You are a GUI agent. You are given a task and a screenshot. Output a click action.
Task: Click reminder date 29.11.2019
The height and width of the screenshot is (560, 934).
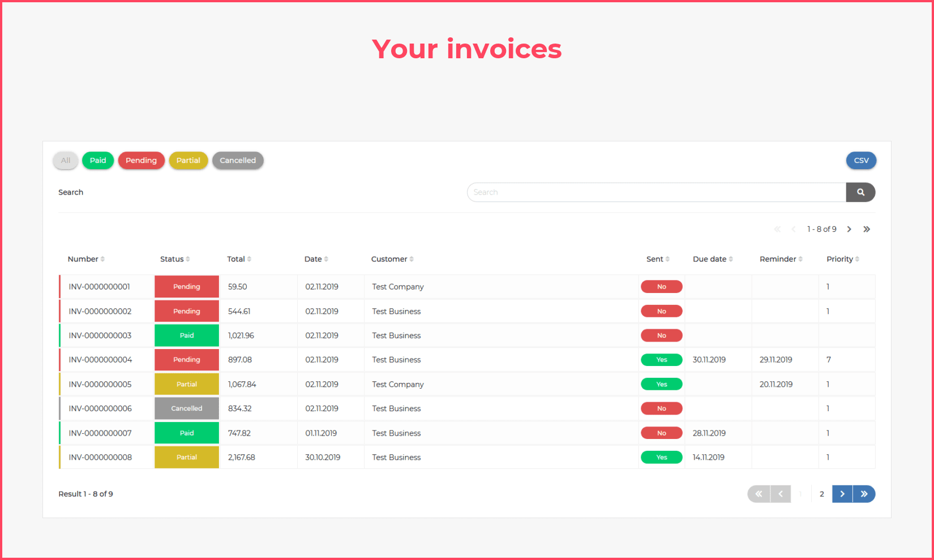(x=776, y=360)
